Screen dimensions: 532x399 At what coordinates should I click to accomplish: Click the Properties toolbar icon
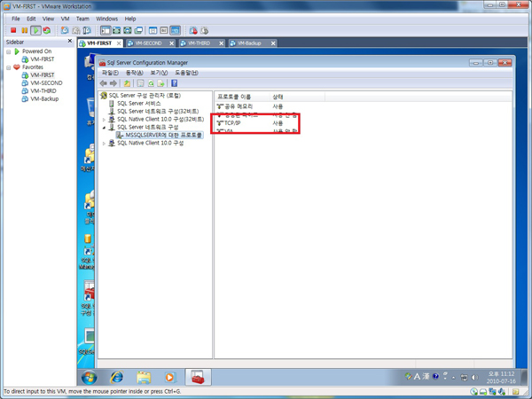coord(140,83)
